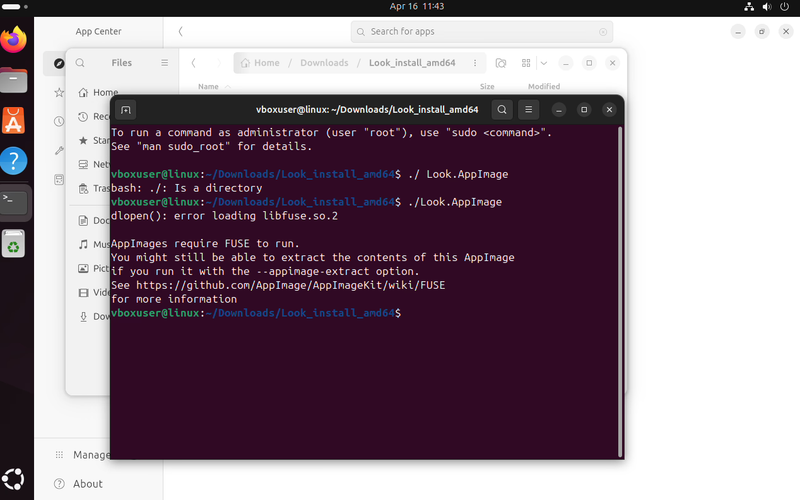Click the last Terminal prompt line
The height and width of the screenshot is (500, 800).
[256, 313]
